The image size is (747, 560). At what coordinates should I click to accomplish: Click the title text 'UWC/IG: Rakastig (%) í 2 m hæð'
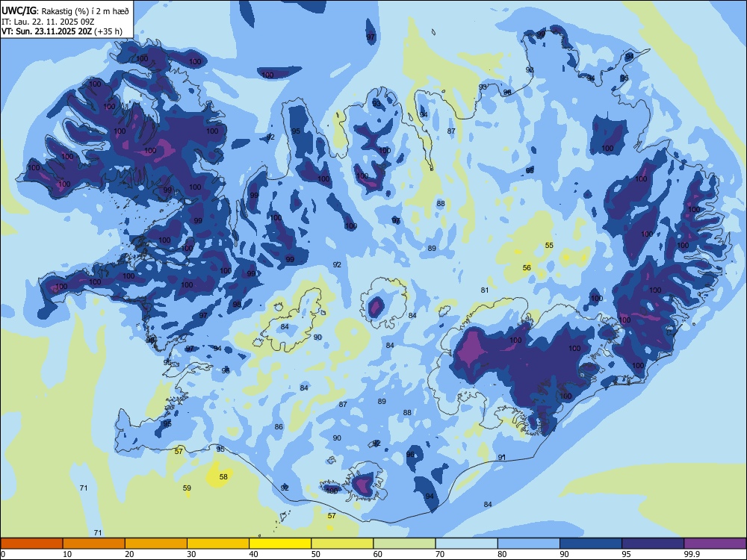click(x=65, y=10)
